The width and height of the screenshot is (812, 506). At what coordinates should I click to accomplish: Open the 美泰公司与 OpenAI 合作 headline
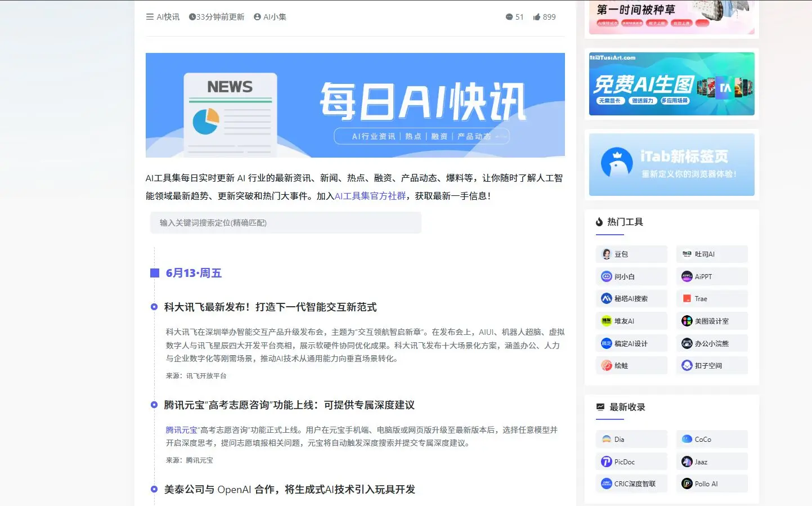click(289, 490)
